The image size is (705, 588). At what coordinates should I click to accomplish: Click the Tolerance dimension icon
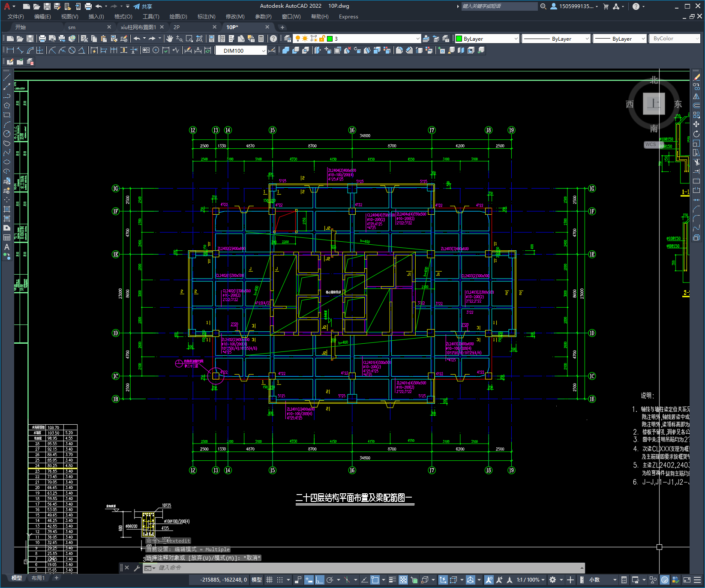146,50
